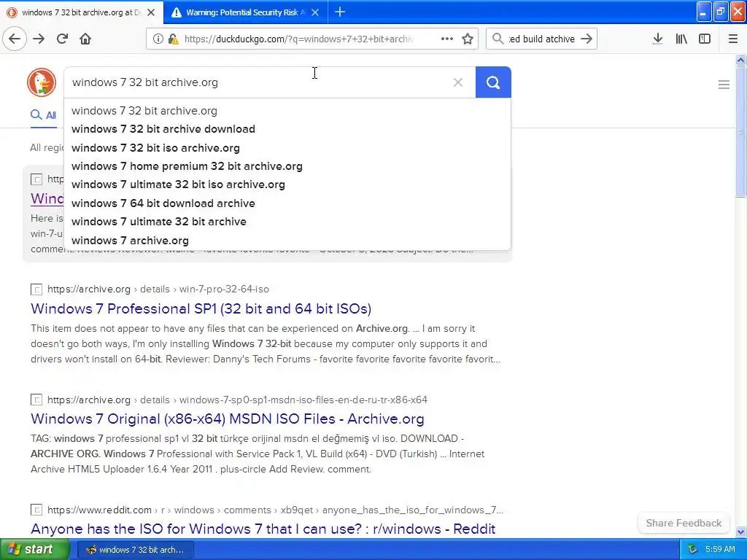747x560 pixels.
Task: Click the Firefox address bar URL
Action: click(298, 39)
